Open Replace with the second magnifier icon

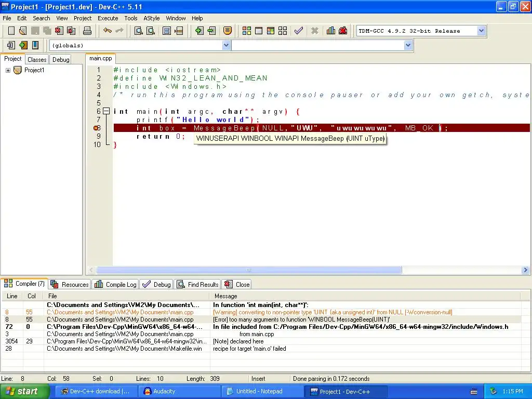tap(151, 31)
